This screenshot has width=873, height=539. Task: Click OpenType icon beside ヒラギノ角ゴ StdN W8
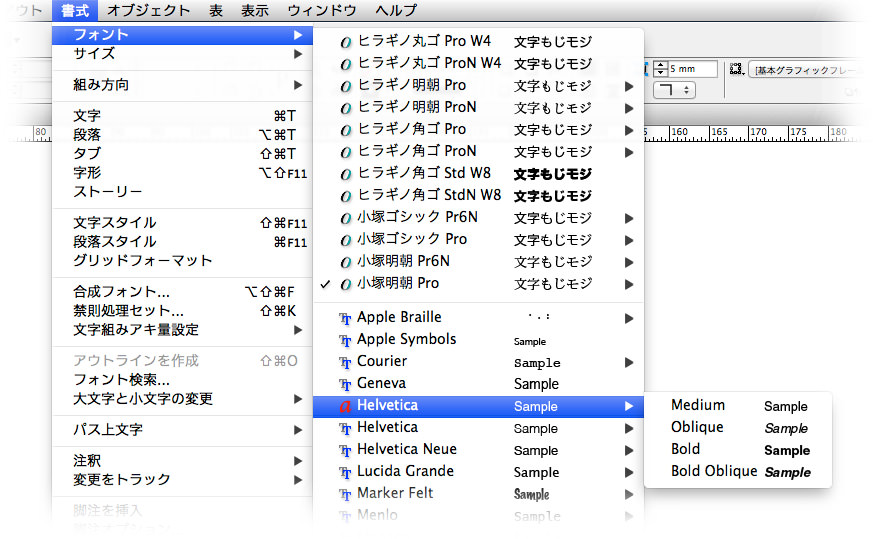click(x=346, y=196)
